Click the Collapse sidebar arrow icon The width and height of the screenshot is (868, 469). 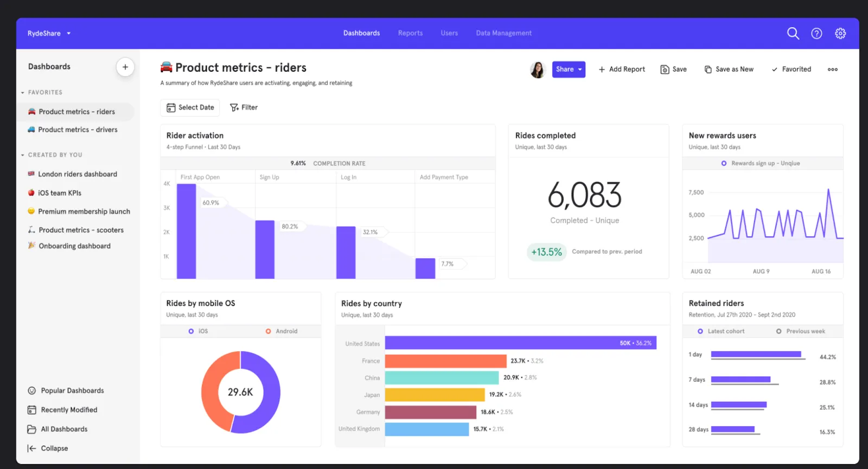[31, 448]
